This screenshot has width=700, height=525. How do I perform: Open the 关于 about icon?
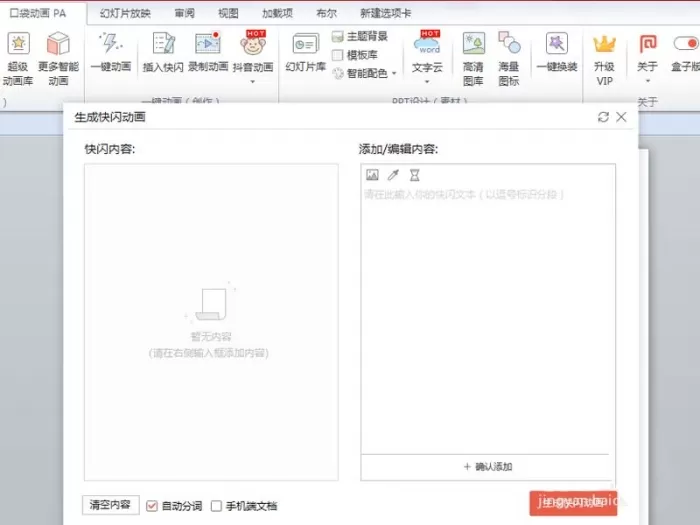(x=648, y=44)
